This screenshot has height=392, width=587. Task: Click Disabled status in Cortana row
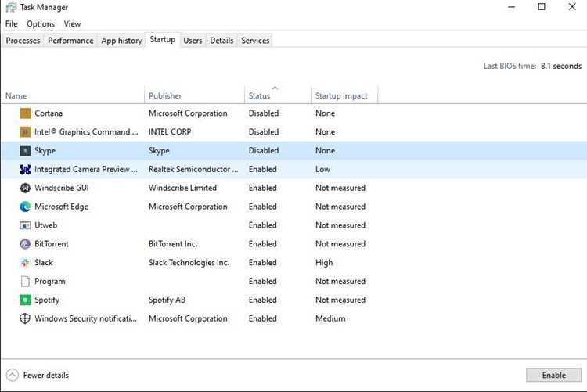click(x=264, y=113)
